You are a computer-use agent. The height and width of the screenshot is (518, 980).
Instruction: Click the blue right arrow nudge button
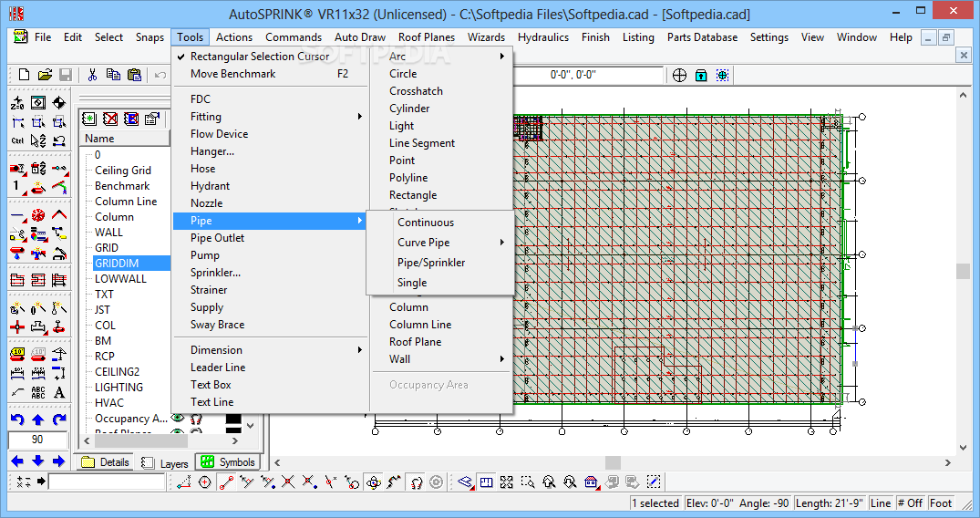(x=58, y=461)
